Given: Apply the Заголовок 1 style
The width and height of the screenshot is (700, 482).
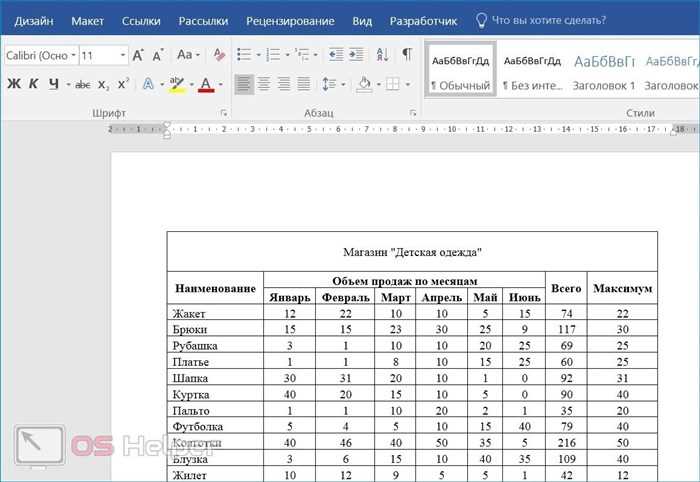Looking at the screenshot, I should click(x=604, y=71).
